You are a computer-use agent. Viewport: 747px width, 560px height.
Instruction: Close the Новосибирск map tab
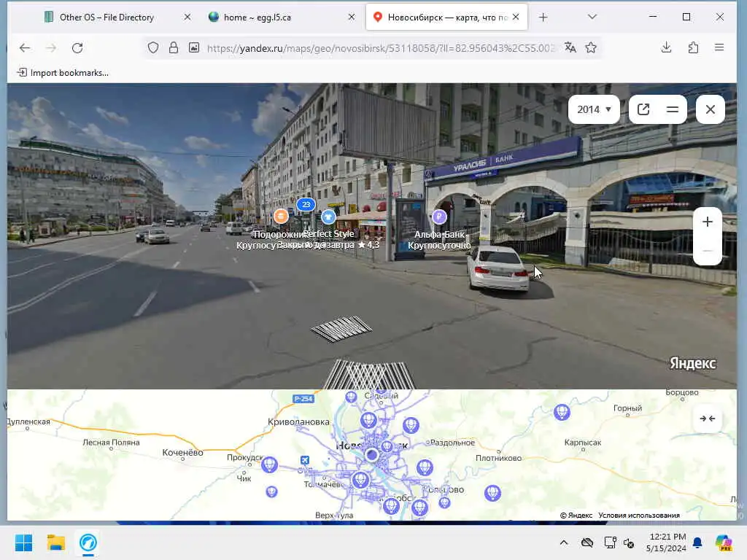[516, 17]
